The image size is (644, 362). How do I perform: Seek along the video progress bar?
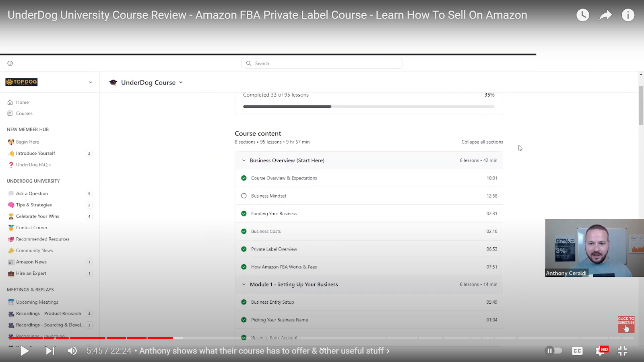click(322, 338)
